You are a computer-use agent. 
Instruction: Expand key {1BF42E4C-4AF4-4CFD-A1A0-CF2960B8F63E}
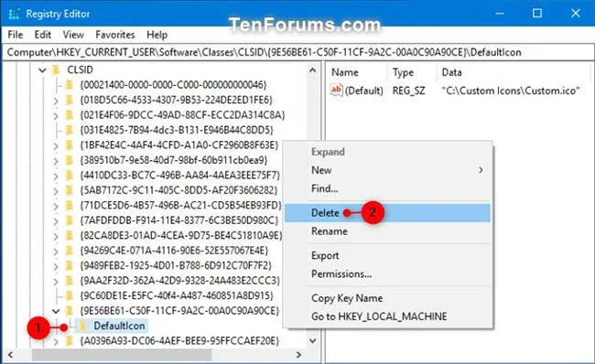click(x=56, y=146)
